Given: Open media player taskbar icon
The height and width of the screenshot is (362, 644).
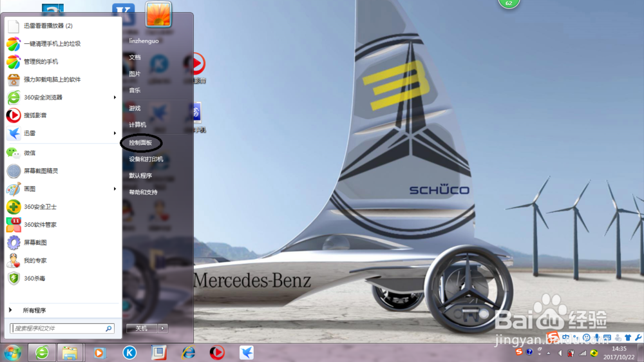Looking at the screenshot, I should (99, 352).
